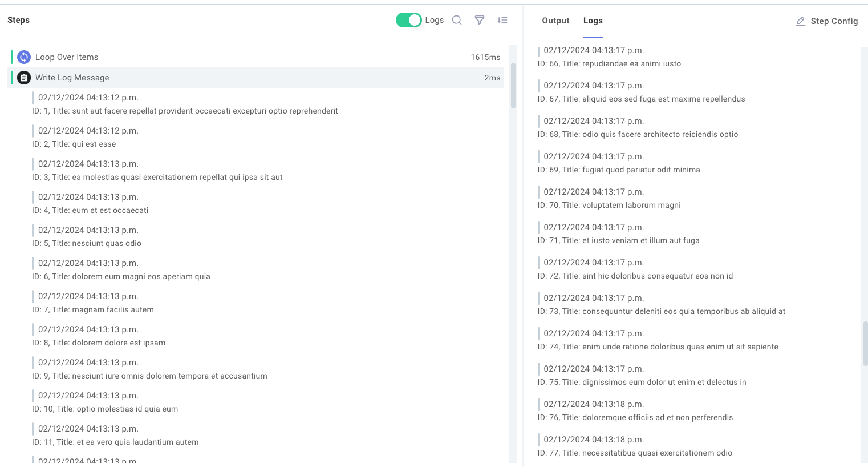Click the pencil icon beside Step Config
This screenshot has height=467, width=868.
(801, 21)
